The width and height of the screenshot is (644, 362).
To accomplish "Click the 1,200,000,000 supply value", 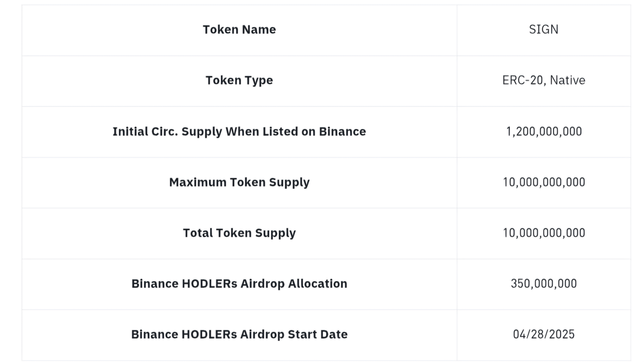I will pyautogui.click(x=544, y=132).
